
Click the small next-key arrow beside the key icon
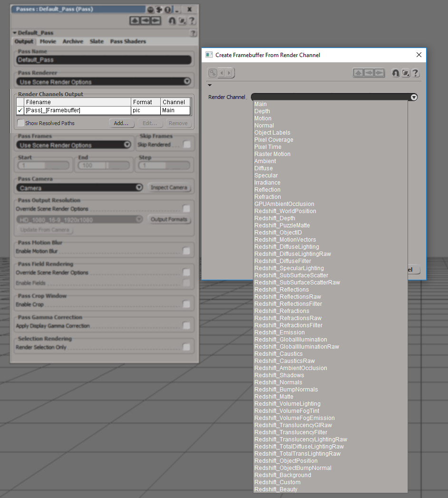(229, 73)
